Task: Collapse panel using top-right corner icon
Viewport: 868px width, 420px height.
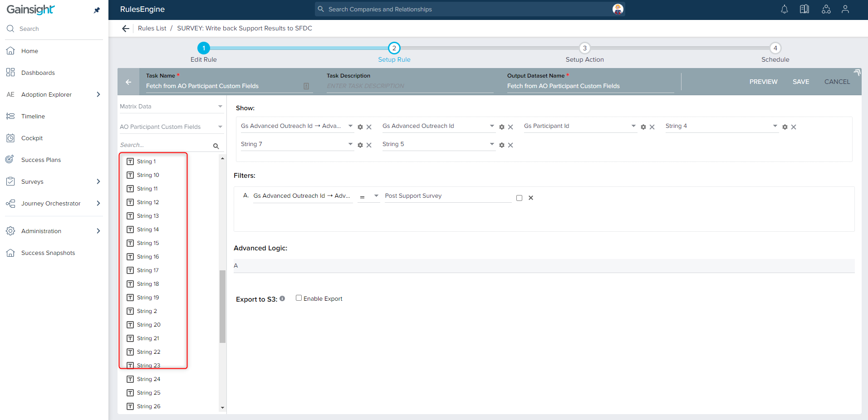Action: point(857,72)
